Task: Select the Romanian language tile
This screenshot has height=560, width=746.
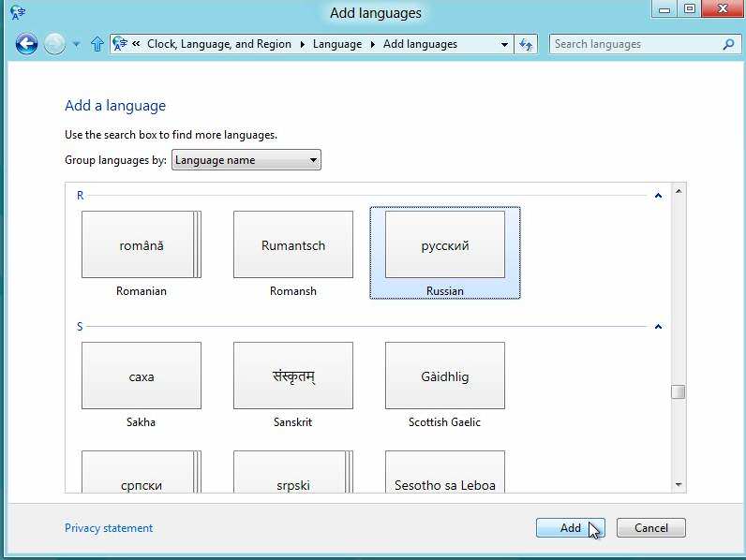Action: click(x=142, y=245)
